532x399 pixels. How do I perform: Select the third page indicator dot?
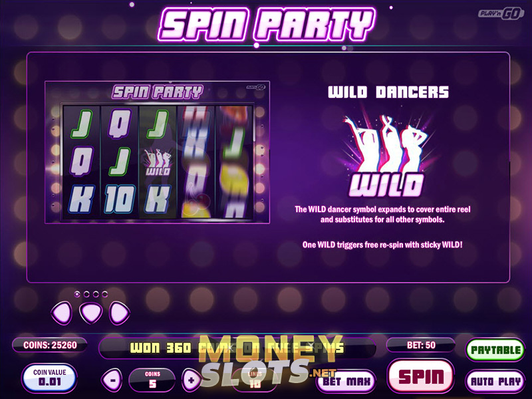(x=96, y=294)
